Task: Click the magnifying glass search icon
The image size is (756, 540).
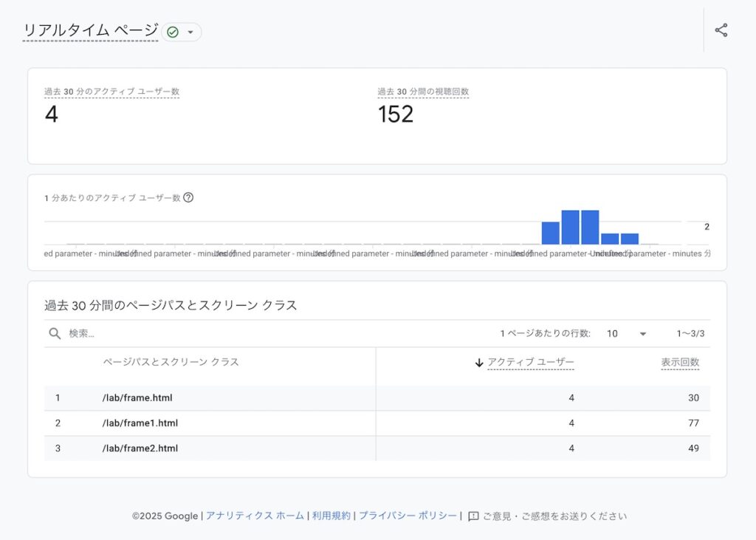Action: coord(55,333)
